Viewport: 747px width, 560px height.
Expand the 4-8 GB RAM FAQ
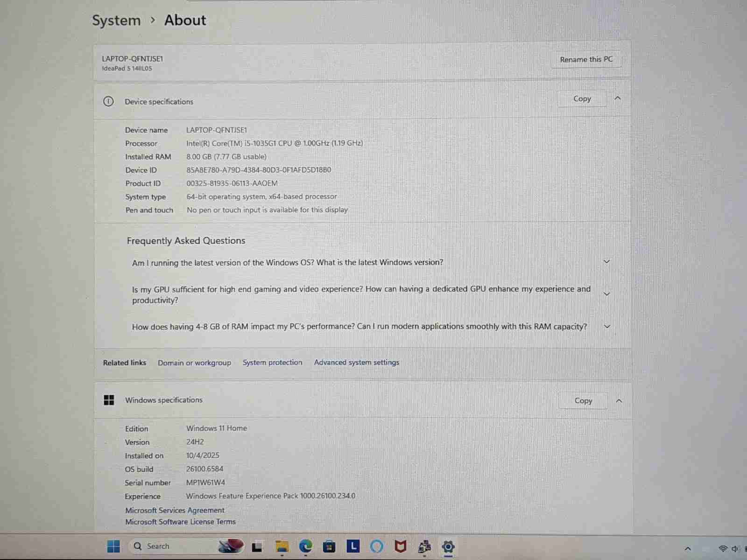(607, 327)
